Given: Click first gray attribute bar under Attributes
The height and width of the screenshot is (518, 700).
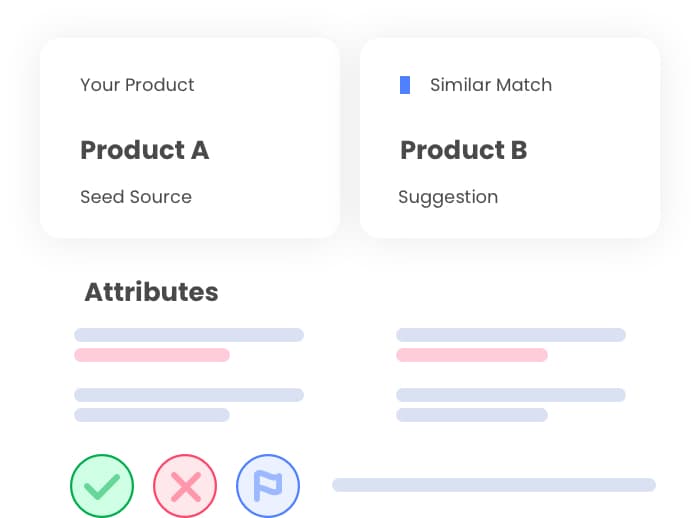Looking at the screenshot, I should click(x=189, y=335).
